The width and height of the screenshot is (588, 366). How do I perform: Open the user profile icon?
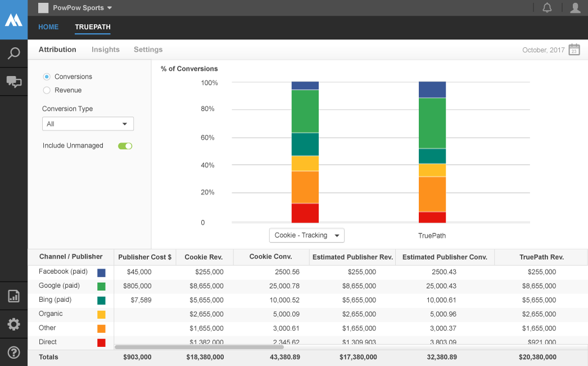click(x=575, y=7)
